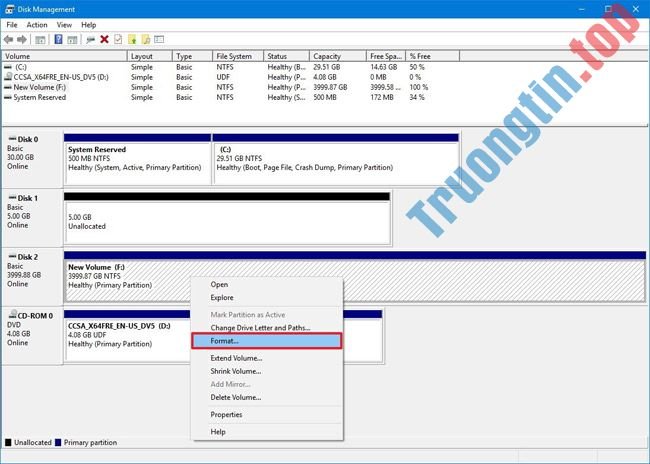Select the (C:) 29.51 GB NTFS partition block
The height and width of the screenshot is (464, 650).
(336, 159)
